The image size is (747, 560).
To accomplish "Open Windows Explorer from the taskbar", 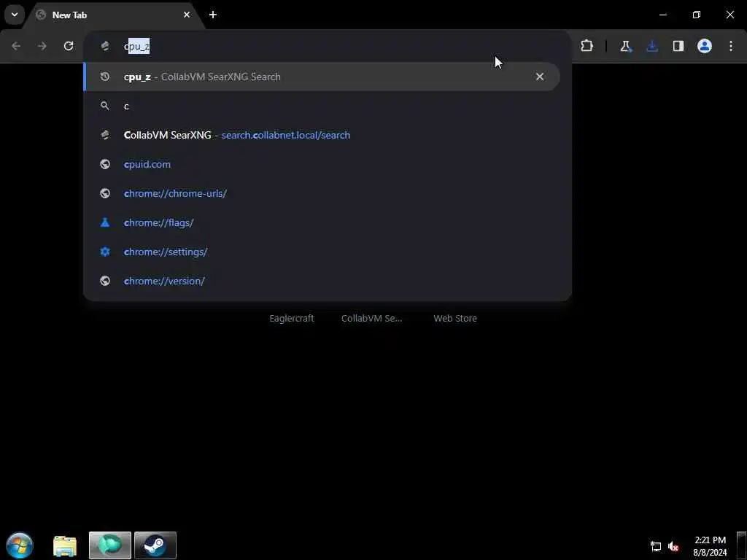I will [x=65, y=545].
